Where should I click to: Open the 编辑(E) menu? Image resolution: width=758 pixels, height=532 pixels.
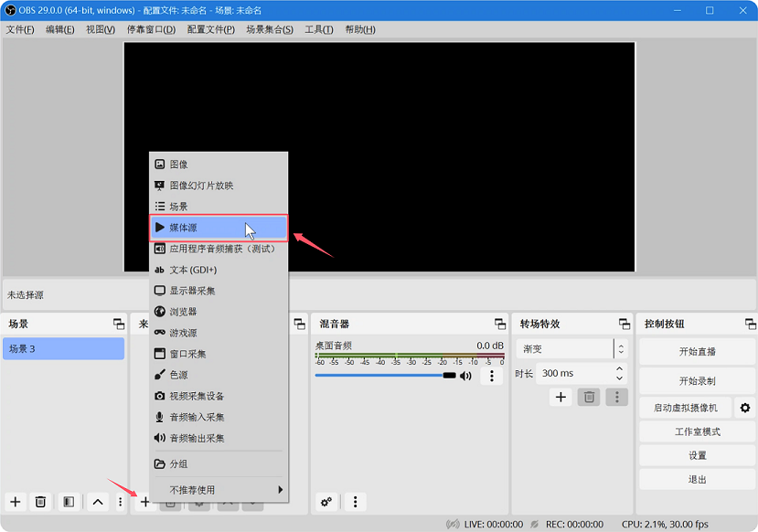[60, 29]
